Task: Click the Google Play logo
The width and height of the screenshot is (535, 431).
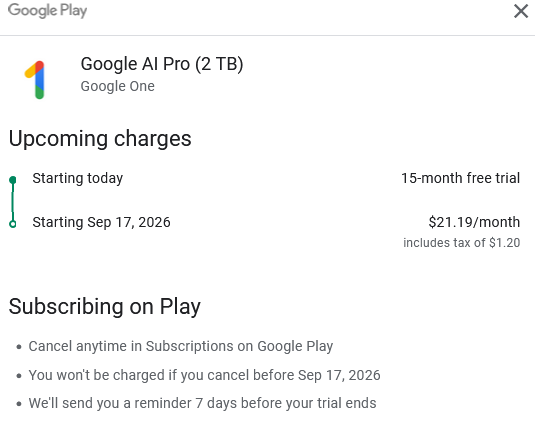Action: pyautogui.click(x=47, y=11)
